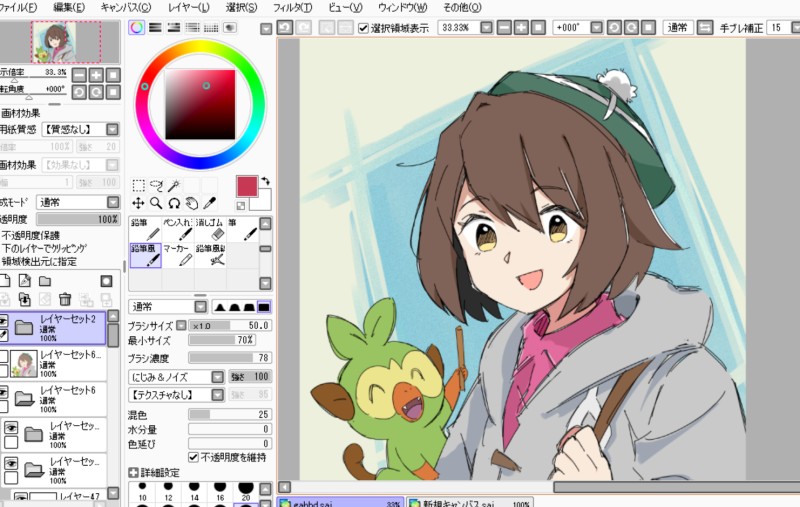Click the 混色 blending slider
This screenshot has height=507, width=800.
(x=230, y=414)
